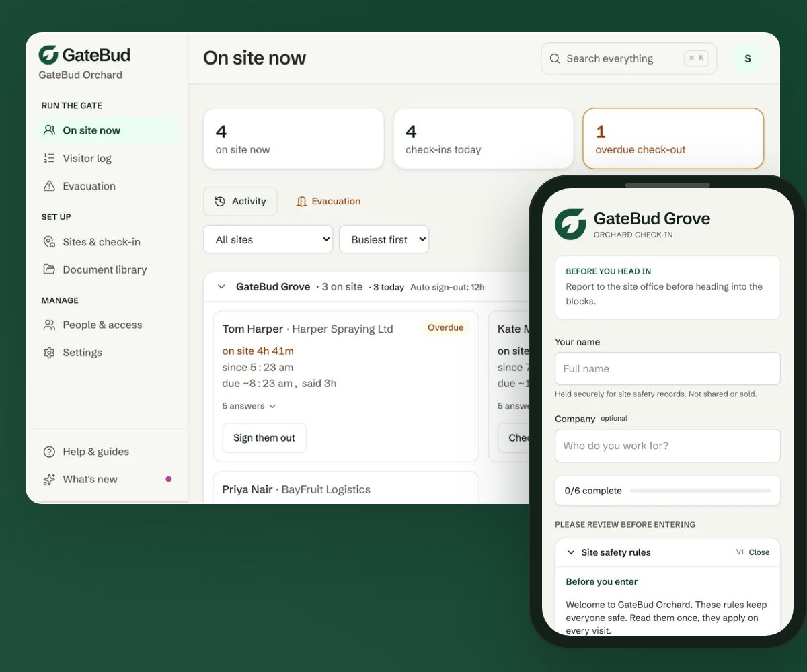Screen dimensions: 807x672
Task: Click the Visitor log list icon
Action: pyautogui.click(x=49, y=158)
